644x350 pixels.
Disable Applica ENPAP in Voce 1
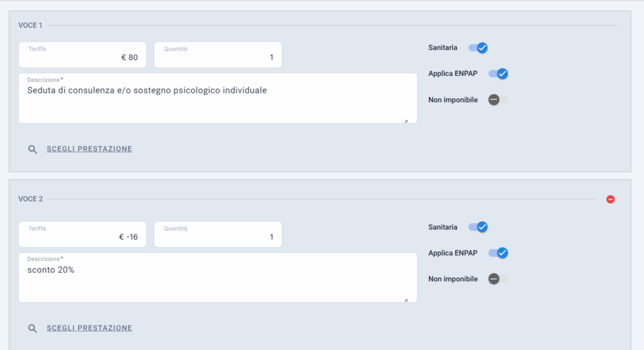[498, 74]
